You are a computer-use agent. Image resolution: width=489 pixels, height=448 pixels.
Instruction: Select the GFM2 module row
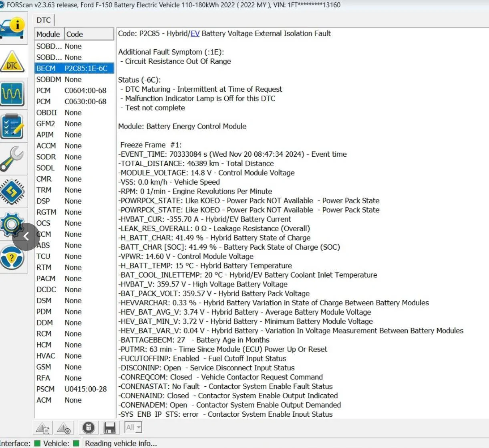pos(74,123)
